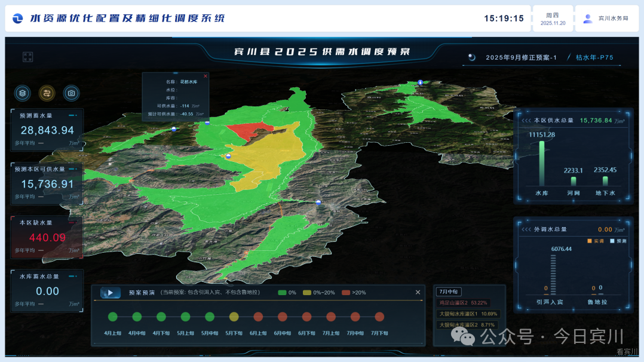Play the 预案预演 scenario simulation

pos(111,293)
